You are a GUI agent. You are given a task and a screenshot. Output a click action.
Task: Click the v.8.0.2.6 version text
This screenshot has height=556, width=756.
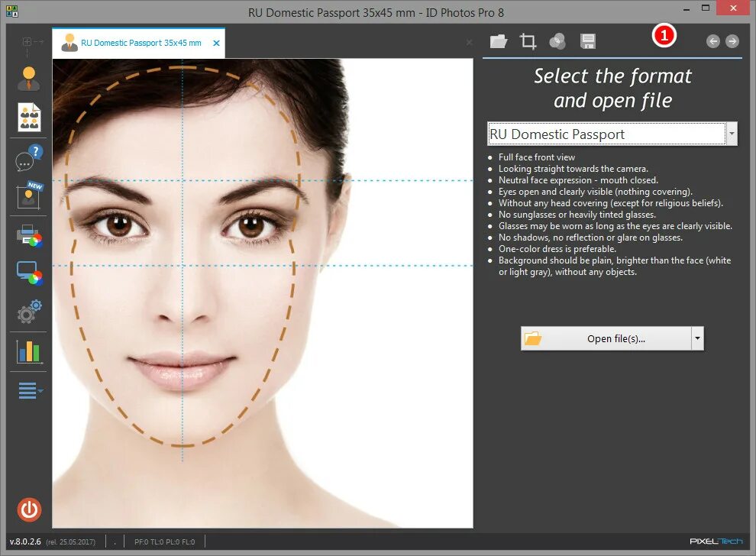[25, 541]
